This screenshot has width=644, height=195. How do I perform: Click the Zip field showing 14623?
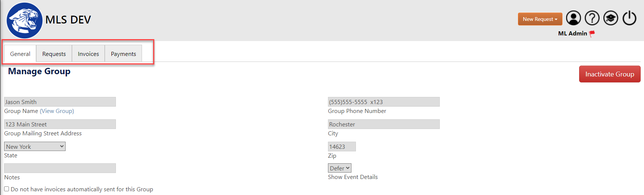[342, 147]
